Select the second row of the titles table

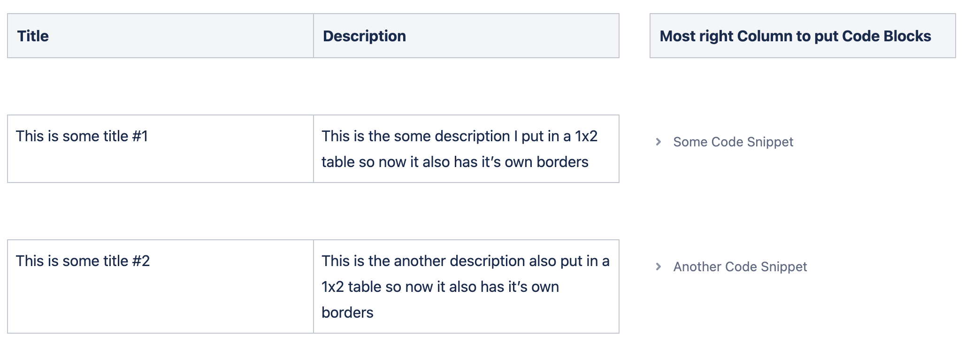pos(314,285)
